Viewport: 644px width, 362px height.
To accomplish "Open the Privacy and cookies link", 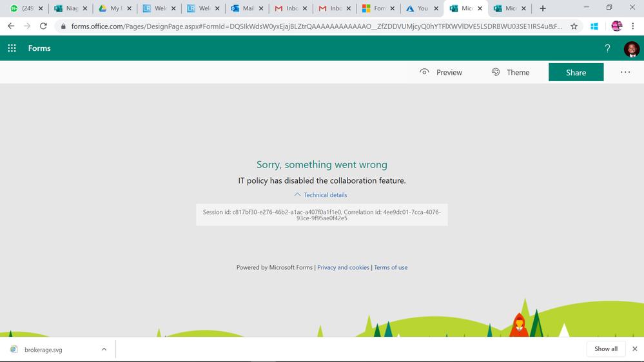I will [343, 267].
